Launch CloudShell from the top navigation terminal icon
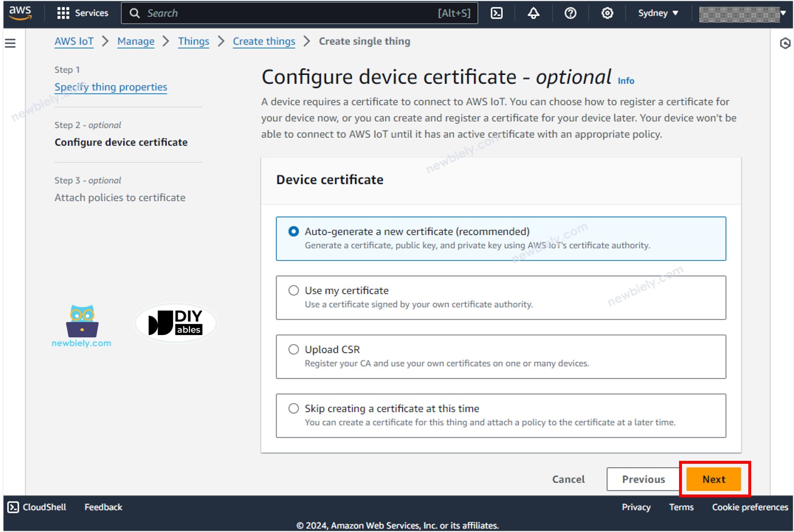This screenshot has height=532, width=794. click(496, 13)
